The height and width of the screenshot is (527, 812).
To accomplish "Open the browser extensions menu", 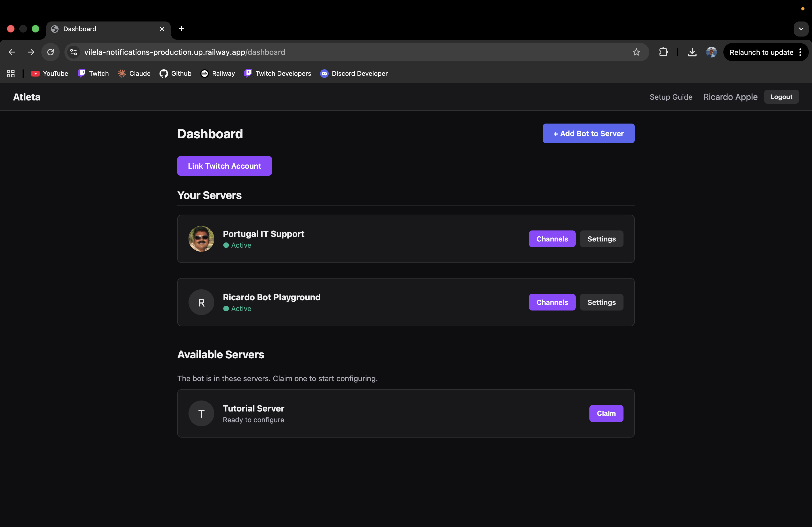I will click(663, 52).
